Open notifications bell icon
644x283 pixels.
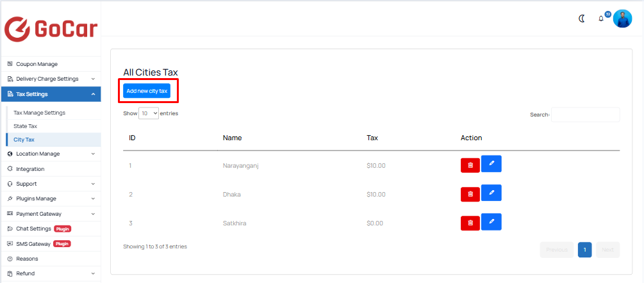tap(601, 19)
